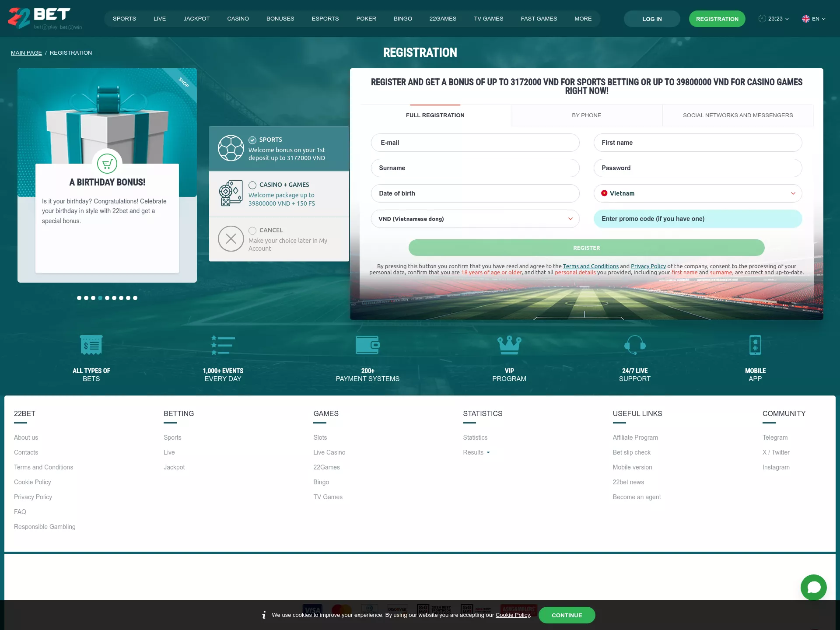Click the Mobile App phone icon

(755, 345)
